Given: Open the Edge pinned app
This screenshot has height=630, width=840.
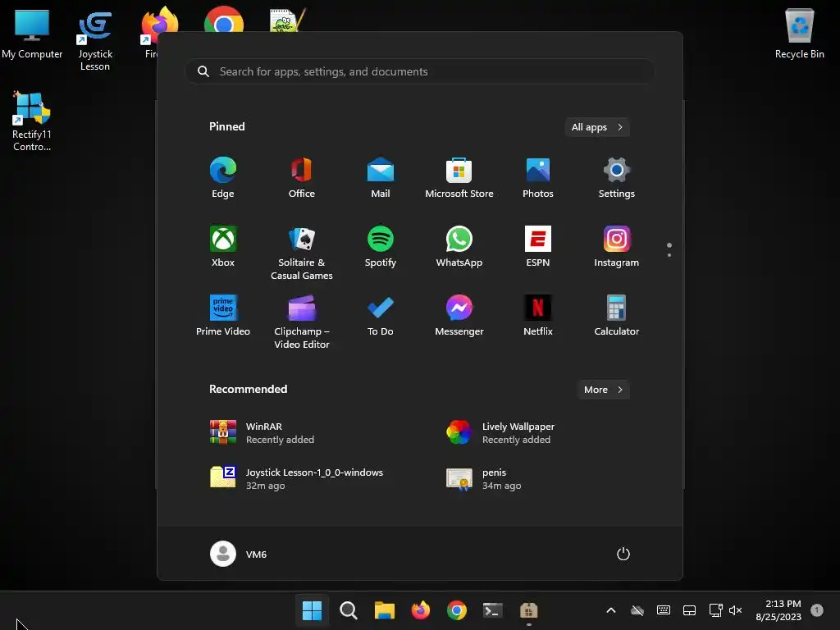Looking at the screenshot, I should coord(223,178).
